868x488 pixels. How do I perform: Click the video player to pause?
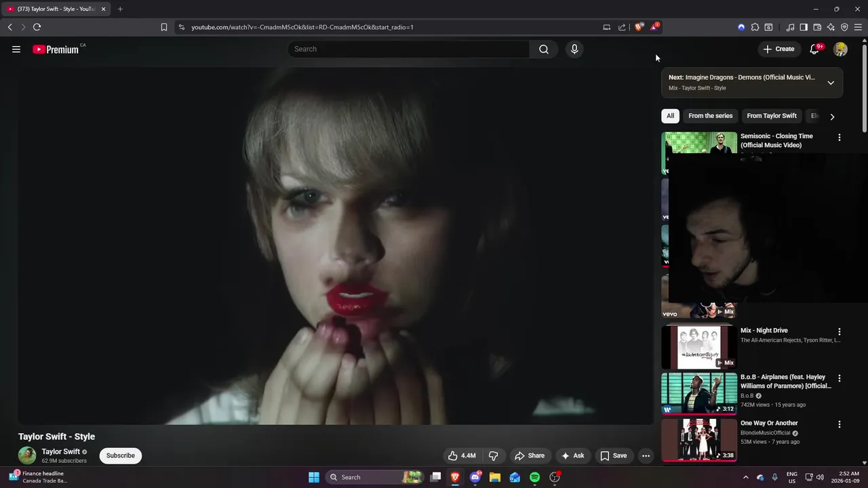click(x=336, y=245)
